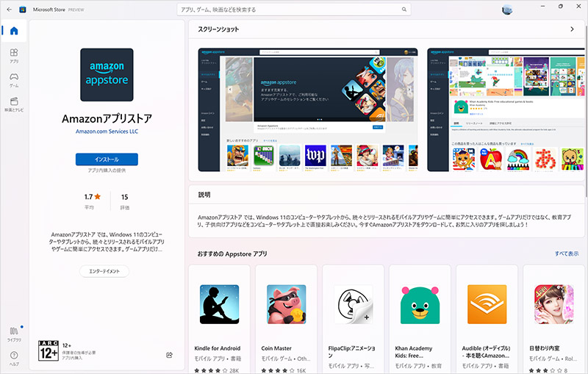Restore the window with the maximize button
Screen dimensions: 588x374
tap(561, 7)
